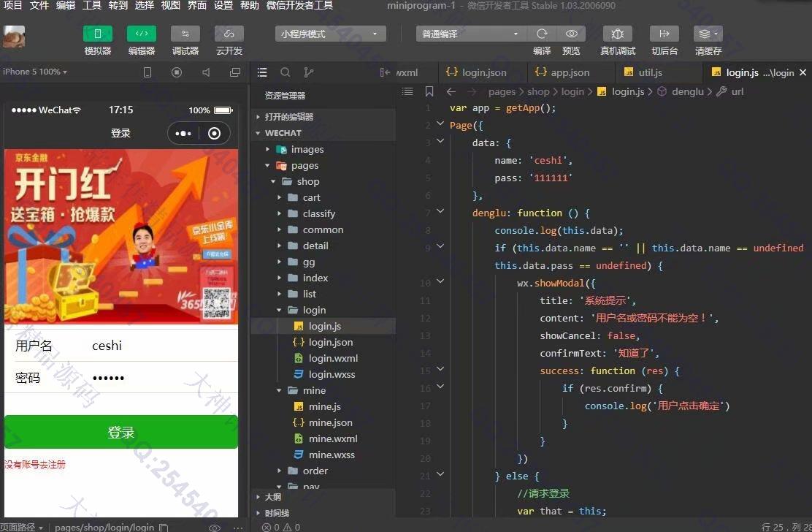Open the 工具 menu
The width and height of the screenshot is (812, 532).
92,5
